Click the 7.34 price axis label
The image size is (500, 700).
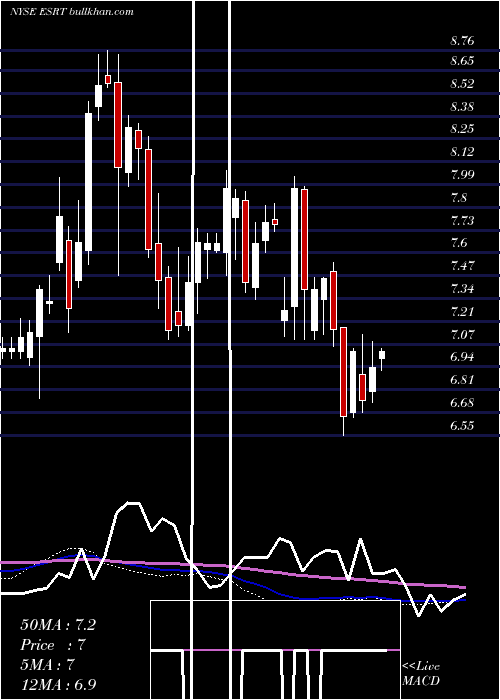[462, 288]
